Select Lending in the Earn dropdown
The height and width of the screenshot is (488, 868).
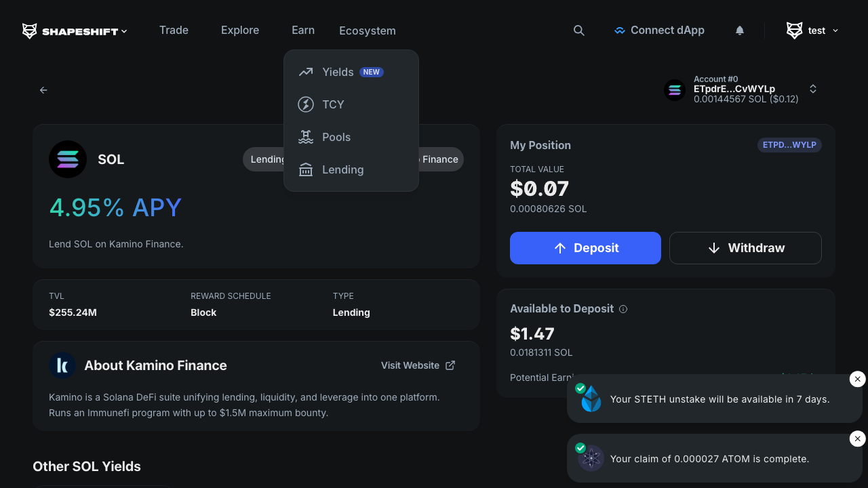pyautogui.click(x=342, y=169)
